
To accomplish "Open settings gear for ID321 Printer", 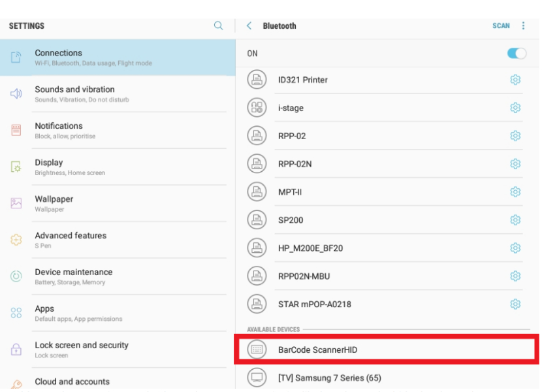I will tap(515, 80).
